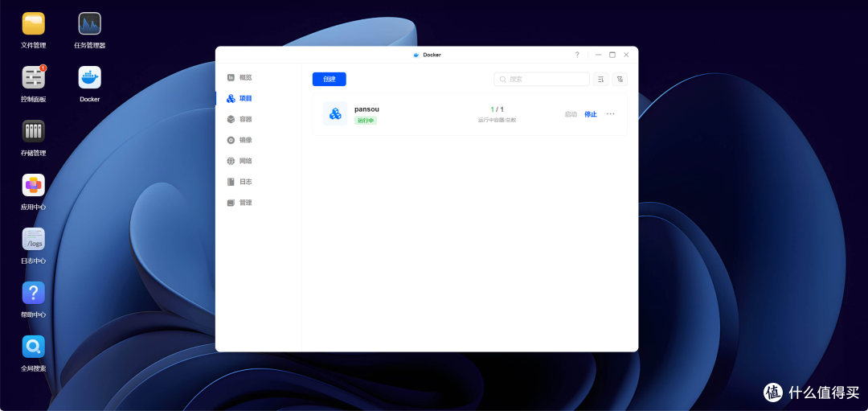Open the three-dot menu for pansou
The width and height of the screenshot is (868, 411).
[x=611, y=114]
